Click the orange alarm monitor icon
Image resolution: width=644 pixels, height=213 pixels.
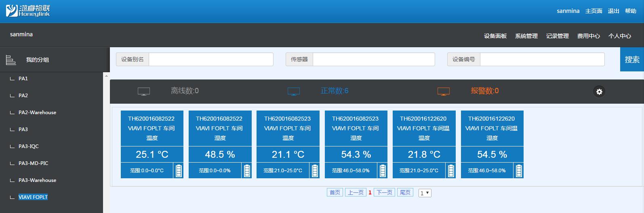(x=444, y=92)
